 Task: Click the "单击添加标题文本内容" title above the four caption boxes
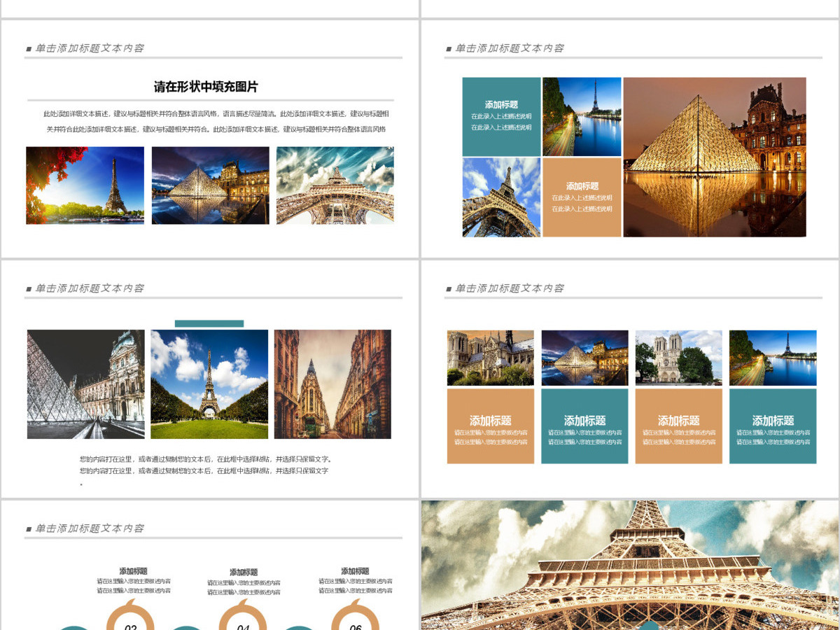tap(510, 288)
